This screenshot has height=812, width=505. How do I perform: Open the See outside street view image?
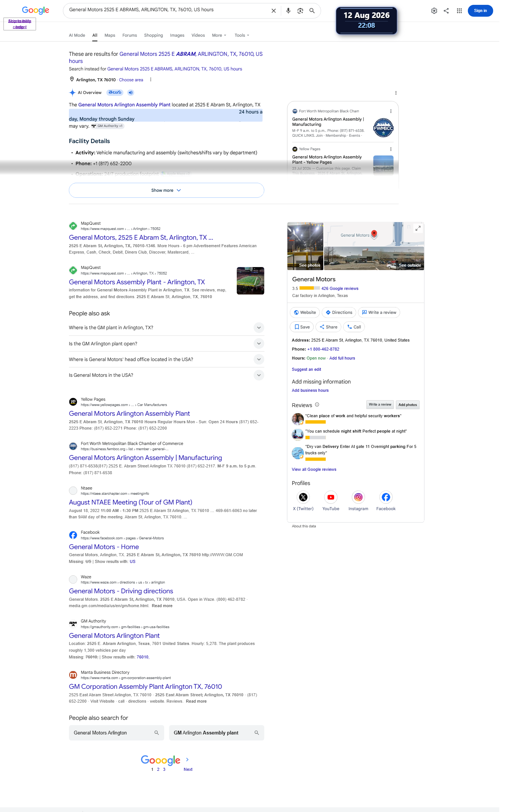pos(374,258)
